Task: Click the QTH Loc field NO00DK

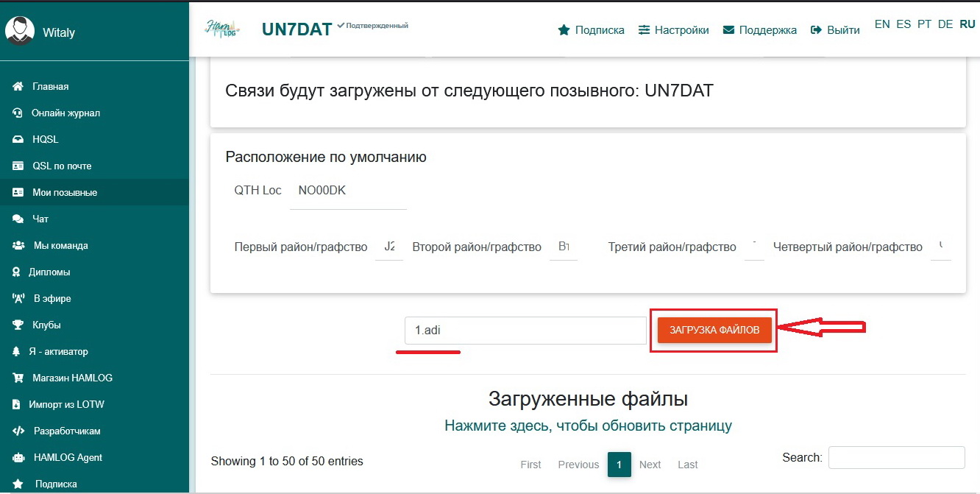Action: pyautogui.click(x=348, y=191)
